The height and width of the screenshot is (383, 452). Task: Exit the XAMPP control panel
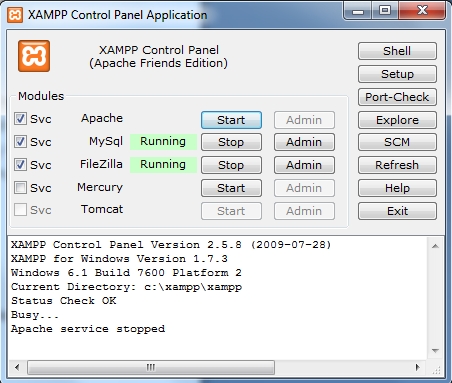coord(397,211)
